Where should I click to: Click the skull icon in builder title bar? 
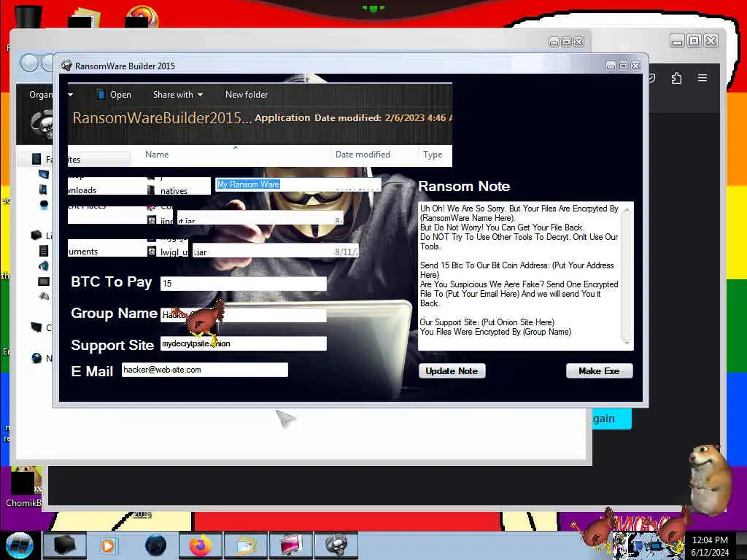(66, 66)
